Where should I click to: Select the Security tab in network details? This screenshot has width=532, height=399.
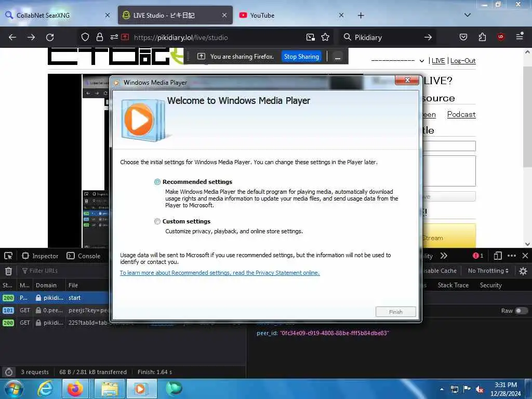(490, 285)
